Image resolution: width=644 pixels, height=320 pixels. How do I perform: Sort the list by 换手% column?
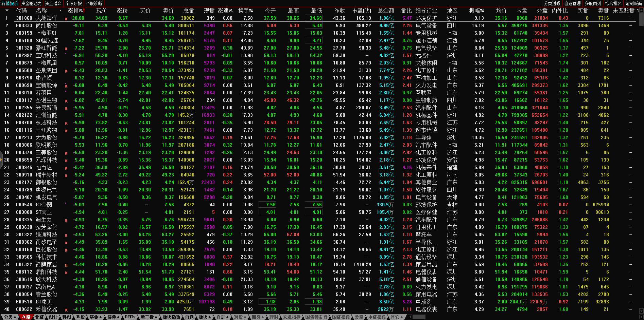245,11
